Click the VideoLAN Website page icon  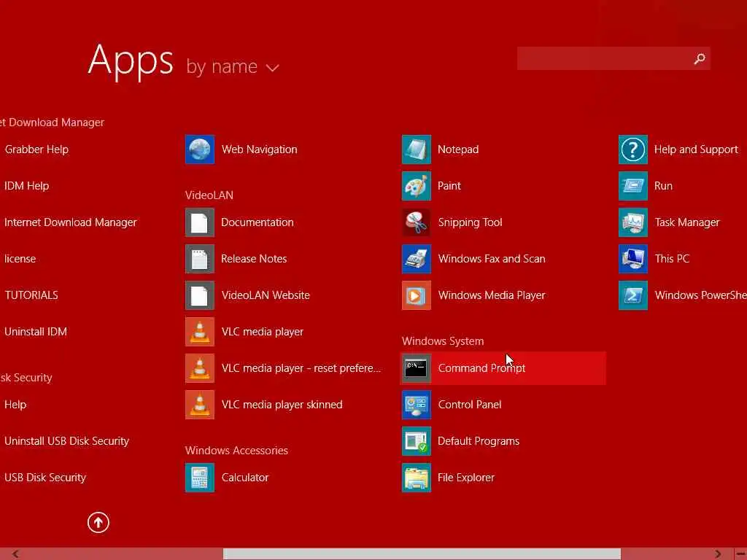pos(200,295)
